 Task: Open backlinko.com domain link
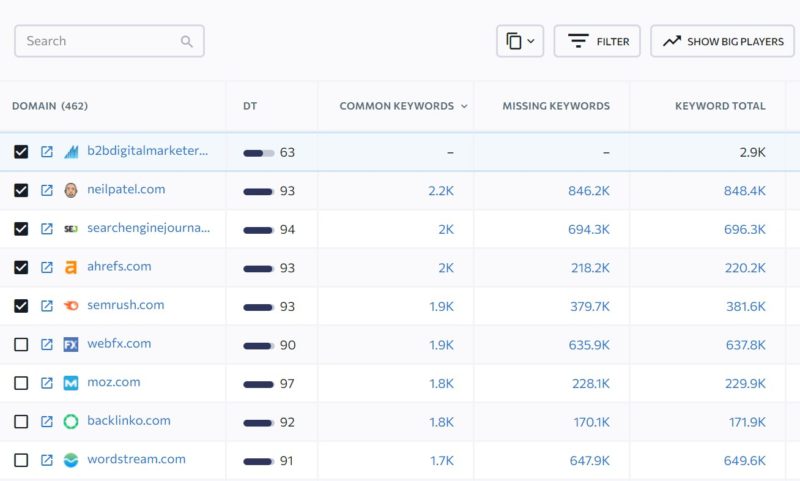(x=129, y=420)
